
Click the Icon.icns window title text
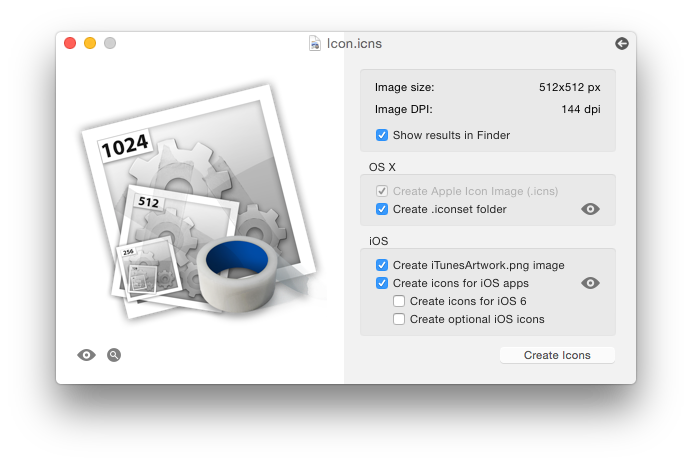click(x=354, y=44)
